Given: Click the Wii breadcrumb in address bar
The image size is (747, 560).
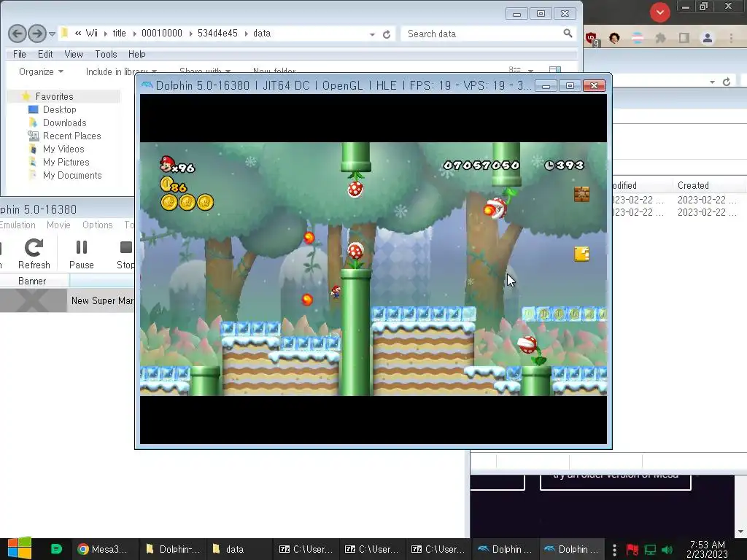Looking at the screenshot, I should [x=91, y=34].
